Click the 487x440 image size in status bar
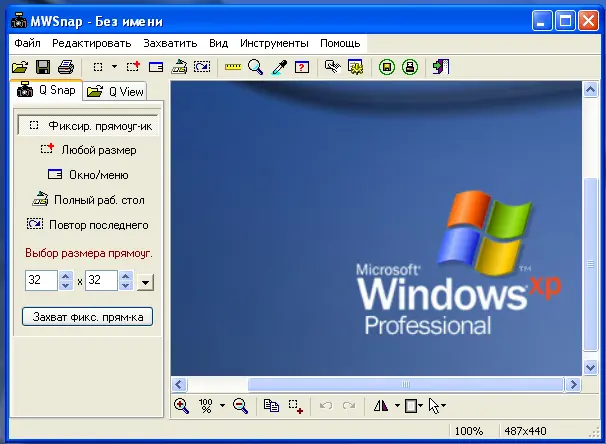The height and width of the screenshot is (444, 606). 525,431
